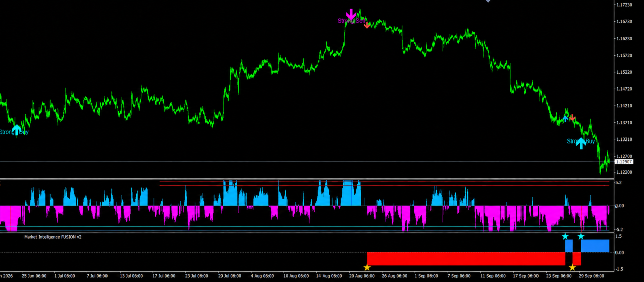Image resolution: width=644 pixels, height=282 pixels.
Task: Click the 25 Jun 06:00 time label
Action: pyautogui.click(x=34, y=276)
